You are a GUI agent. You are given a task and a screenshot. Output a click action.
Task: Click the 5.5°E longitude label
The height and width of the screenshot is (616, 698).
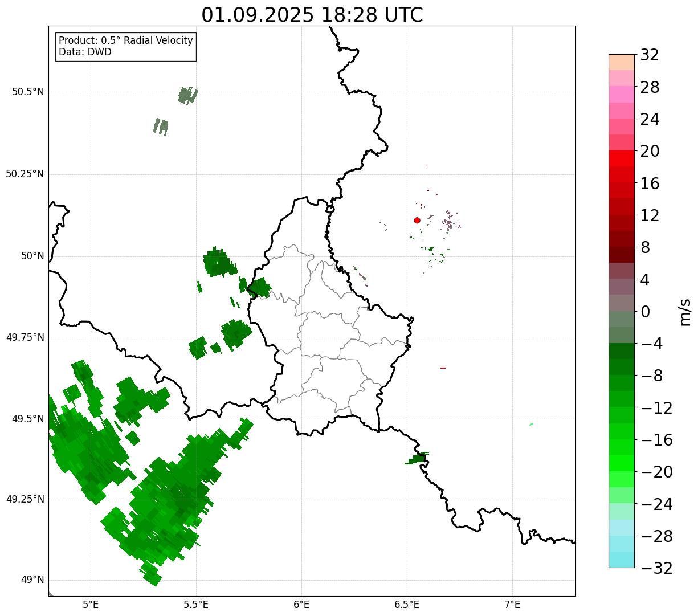[196, 605]
